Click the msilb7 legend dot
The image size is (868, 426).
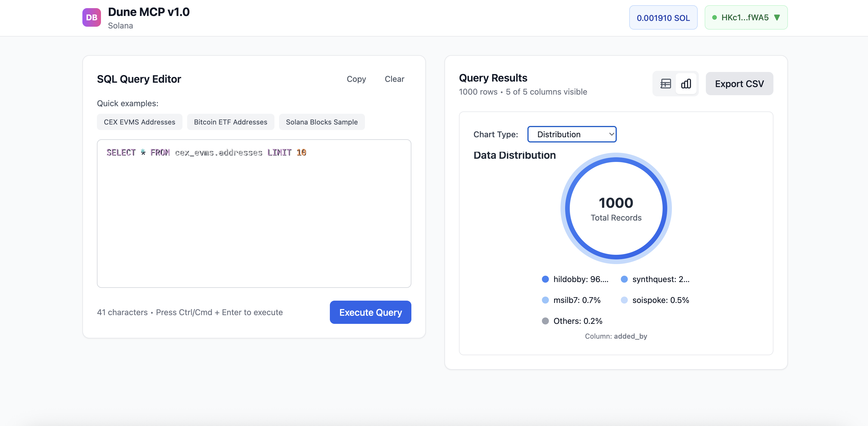(x=545, y=300)
